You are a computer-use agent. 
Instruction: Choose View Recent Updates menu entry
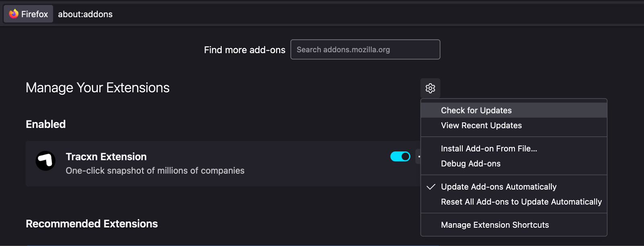[x=481, y=125]
